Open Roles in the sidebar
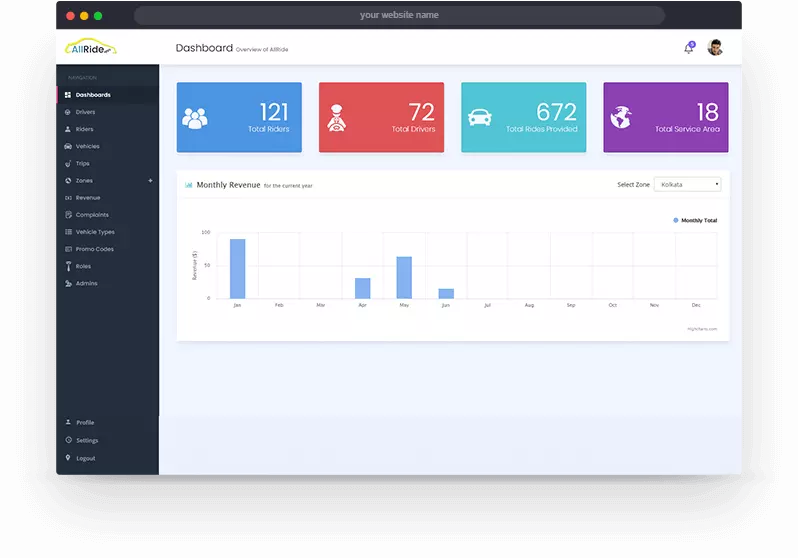Image resolution: width=798 pixels, height=558 pixels. coord(107,266)
